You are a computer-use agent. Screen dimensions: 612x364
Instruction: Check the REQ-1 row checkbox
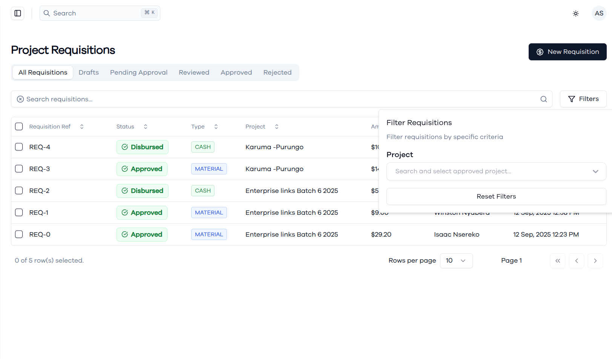pyautogui.click(x=19, y=213)
